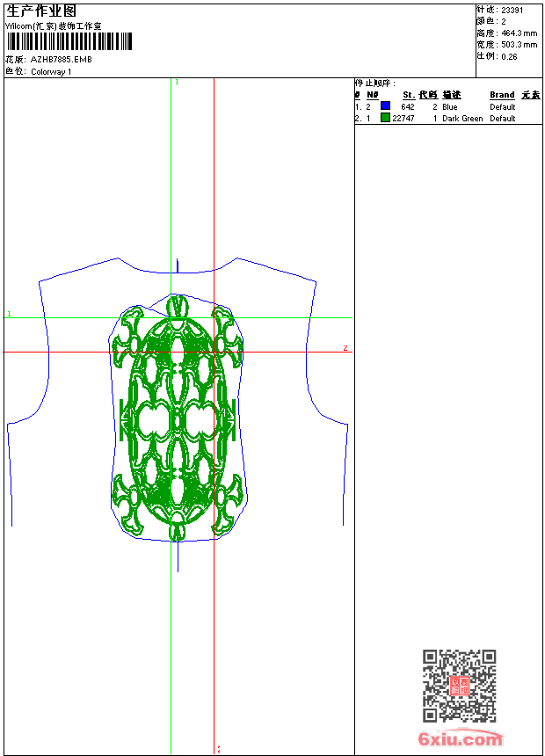Screen dimensions: 545x756
Task: Click the 6xiu.com watermark logo
Action: click(461, 739)
